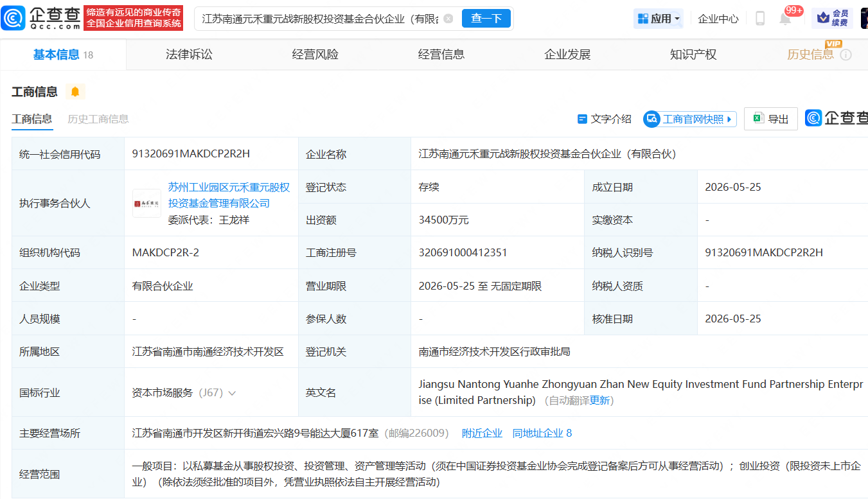Click the enterprise type 有限合伙企业
This screenshot has height=499, width=868.
click(163, 286)
